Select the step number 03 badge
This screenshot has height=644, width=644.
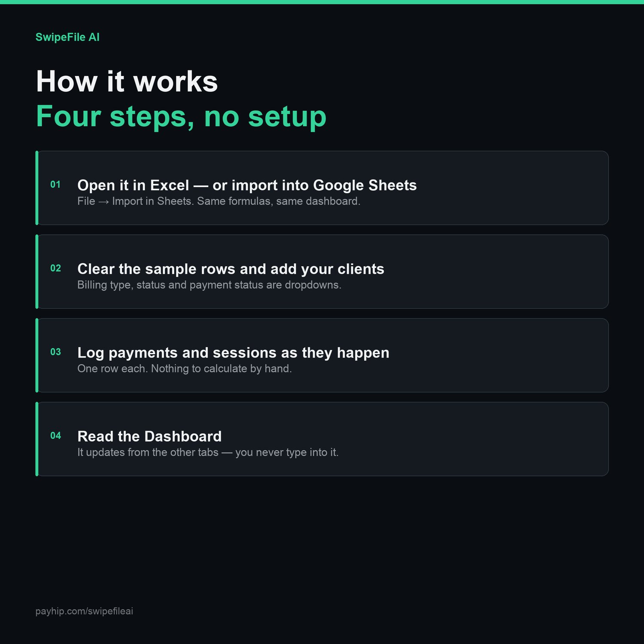click(55, 352)
